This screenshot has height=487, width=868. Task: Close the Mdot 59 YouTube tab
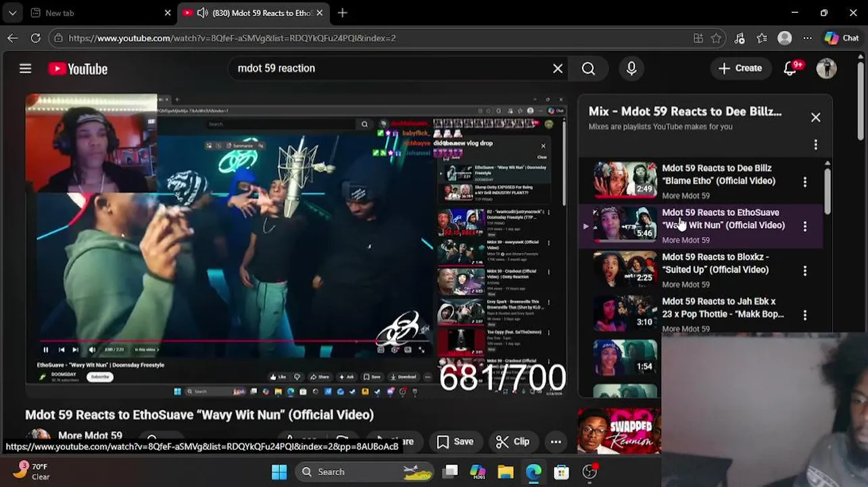click(x=320, y=13)
